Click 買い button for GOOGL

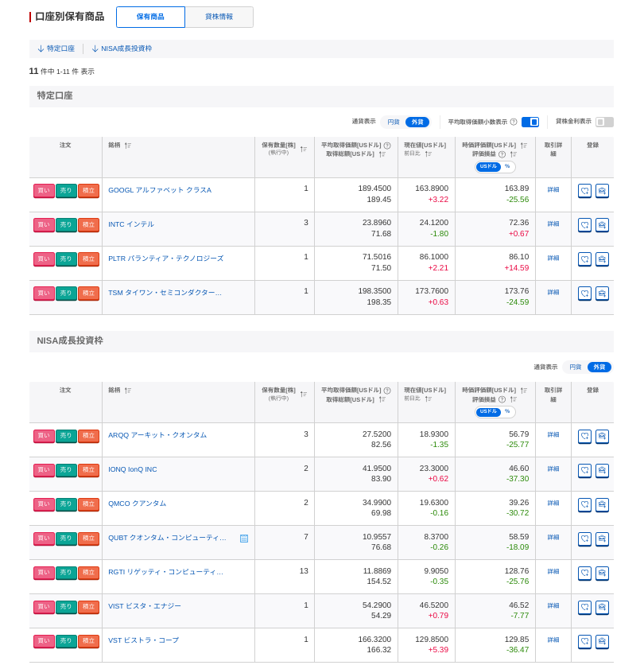[44, 191]
